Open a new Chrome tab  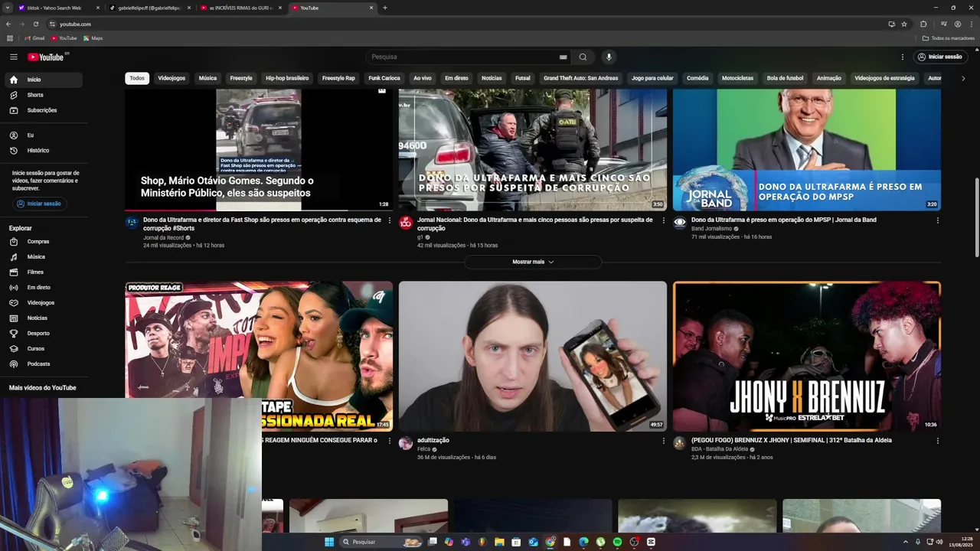(x=384, y=8)
